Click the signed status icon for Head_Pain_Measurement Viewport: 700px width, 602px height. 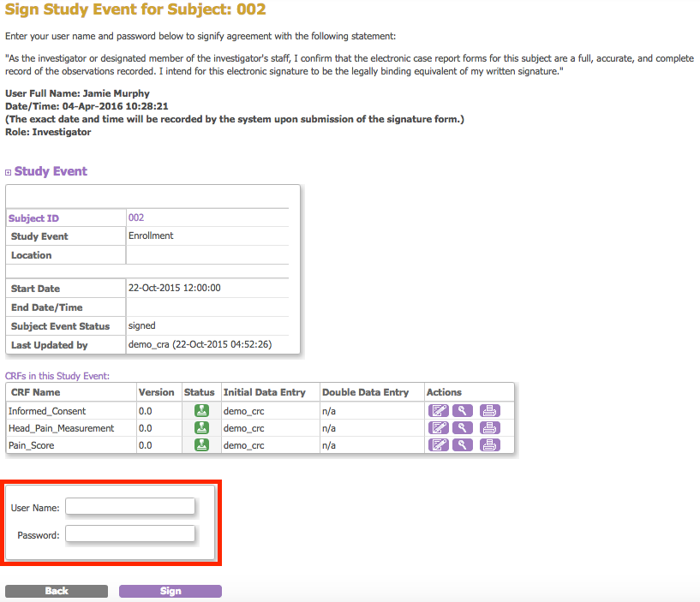tap(202, 427)
